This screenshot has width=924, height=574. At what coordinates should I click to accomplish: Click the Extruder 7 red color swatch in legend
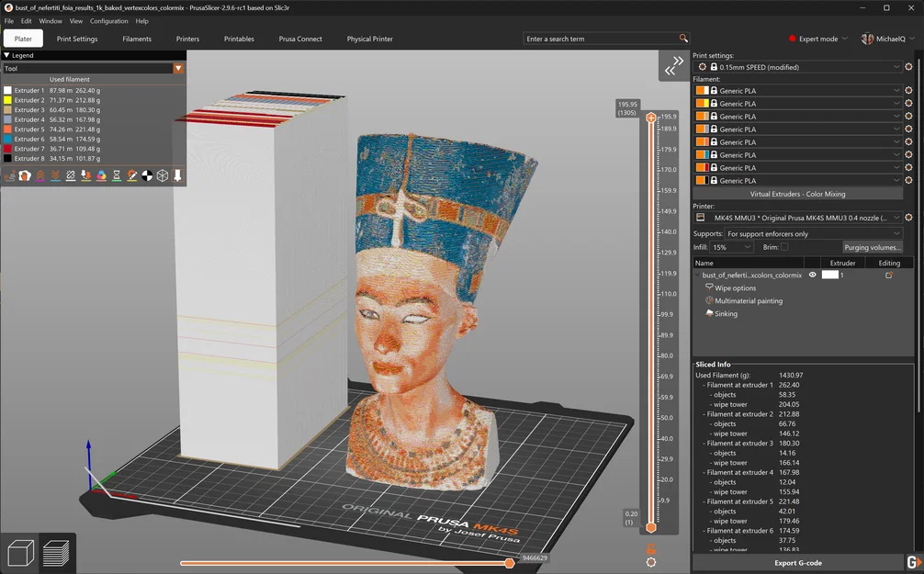coord(7,149)
